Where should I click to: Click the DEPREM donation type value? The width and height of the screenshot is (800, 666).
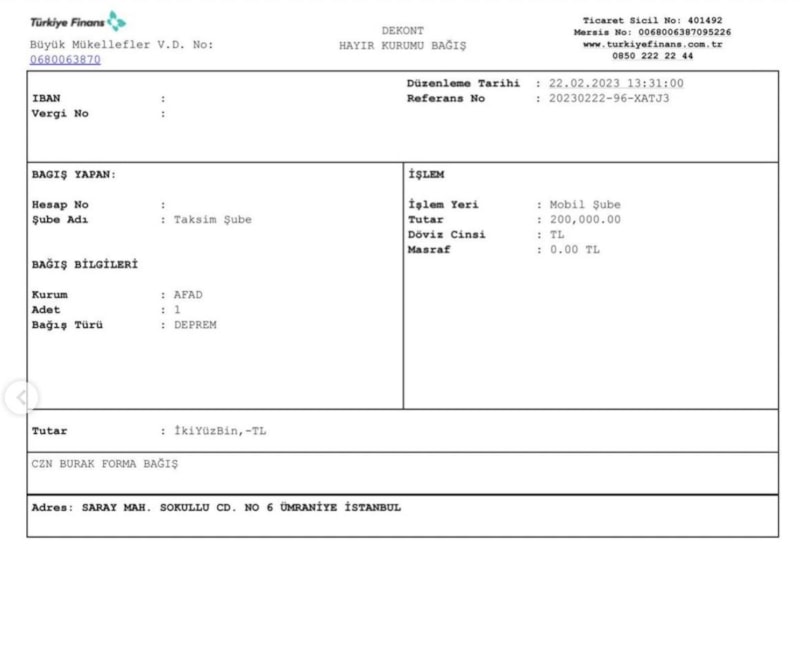click(195, 325)
